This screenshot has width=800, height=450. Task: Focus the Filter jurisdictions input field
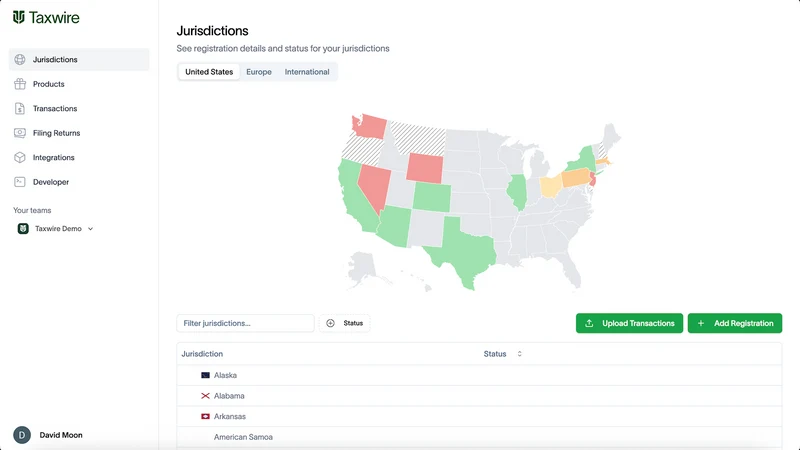tap(245, 323)
